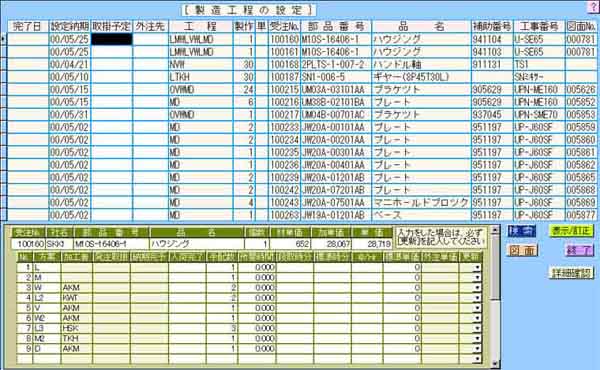Click the green 表示/訂正 button
This screenshot has width=600, height=370.
571,231
